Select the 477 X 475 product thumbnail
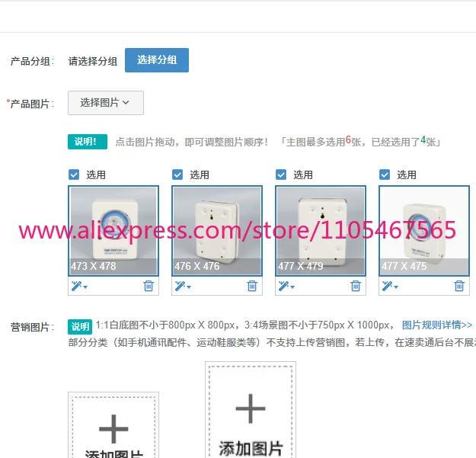Viewport: 476px width, 458px height. click(424, 231)
